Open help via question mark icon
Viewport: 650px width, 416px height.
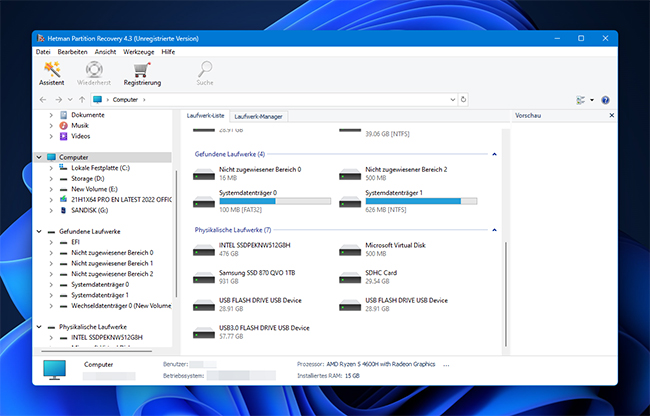605,100
